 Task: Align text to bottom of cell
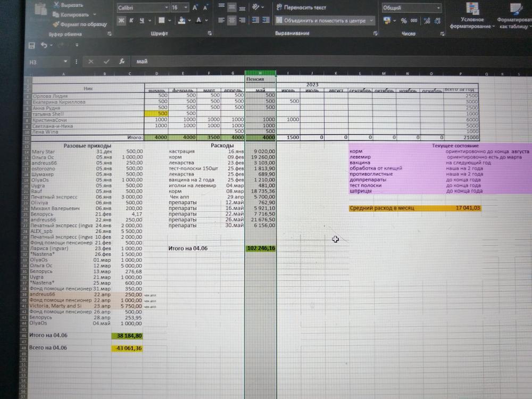tap(242, 7)
